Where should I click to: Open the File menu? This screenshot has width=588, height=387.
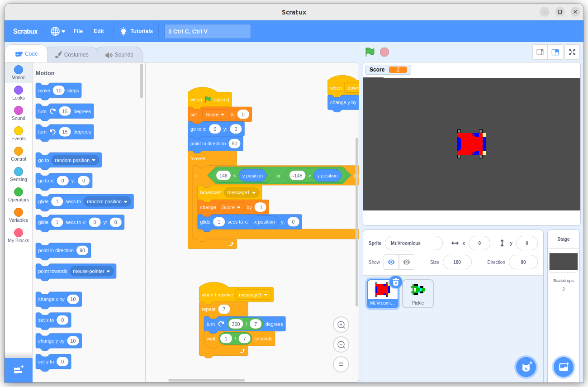(78, 31)
